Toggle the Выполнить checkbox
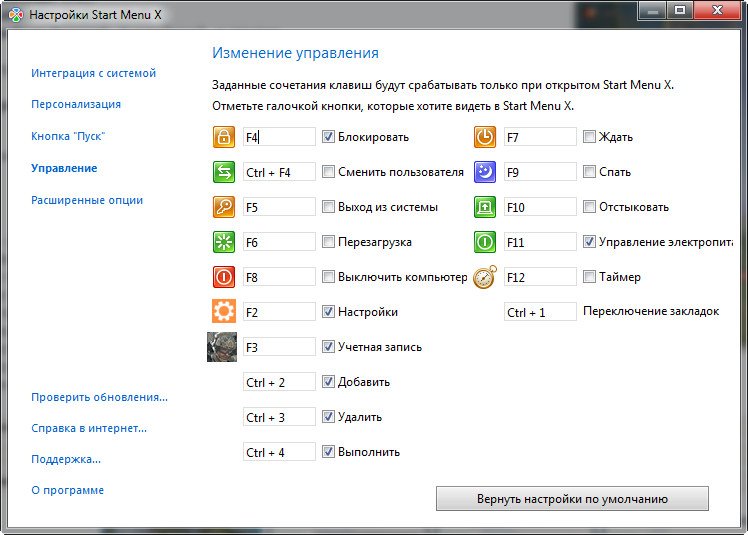748x535 pixels. pyautogui.click(x=328, y=451)
